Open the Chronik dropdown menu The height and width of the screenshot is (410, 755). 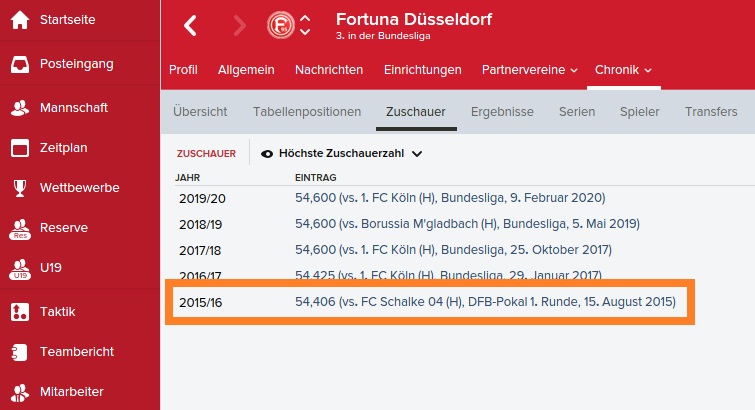point(623,70)
